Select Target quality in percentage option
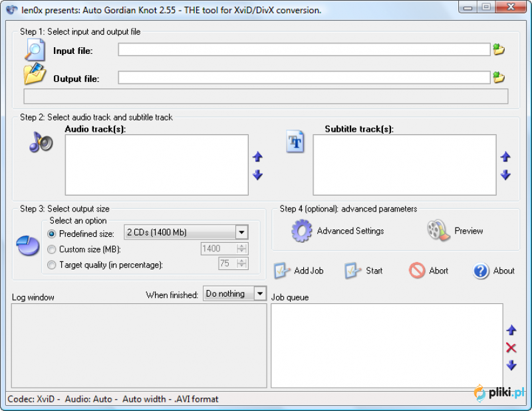 tap(52, 265)
